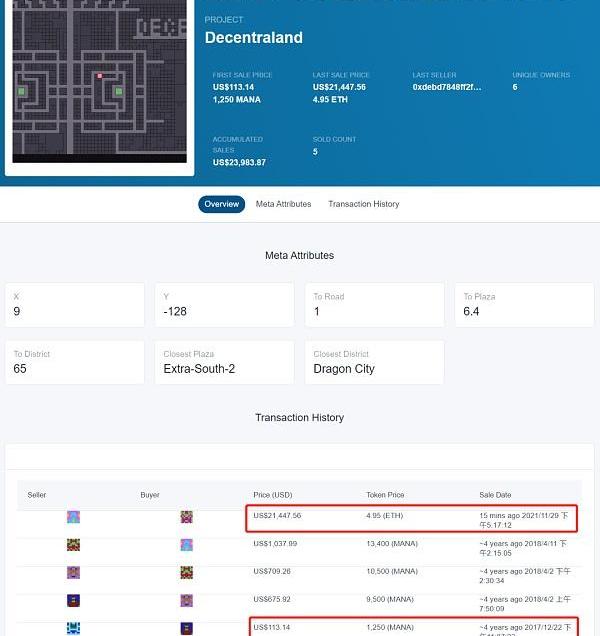600x636 pixels.
Task: Go to the Transaction History tab
Action: (364, 204)
